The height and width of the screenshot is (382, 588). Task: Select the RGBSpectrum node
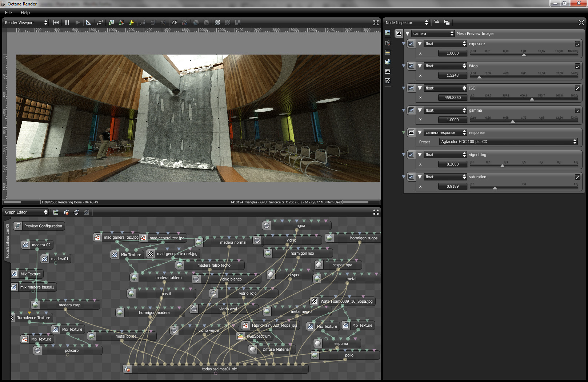[x=255, y=336]
